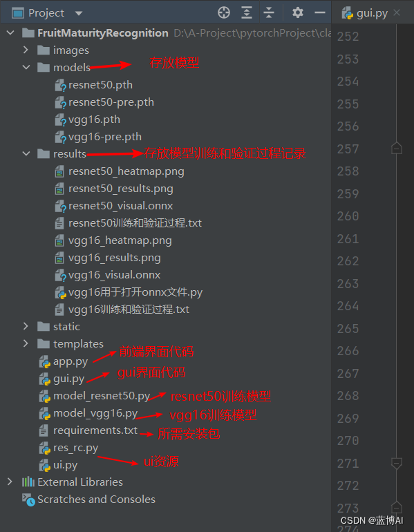Click the Expand All toolbar icon
The width and height of the screenshot is (414, 532).
247,13
